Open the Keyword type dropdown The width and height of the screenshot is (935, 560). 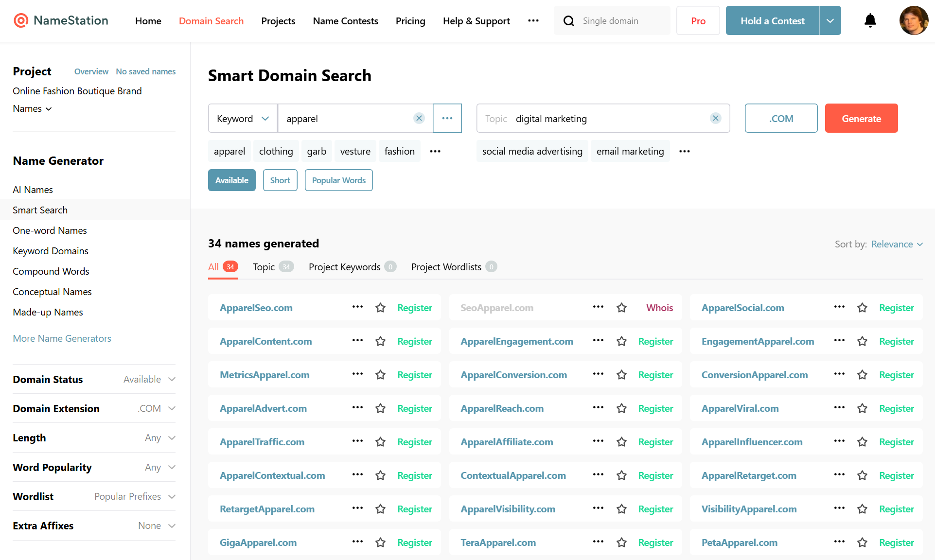tap(243, 118)
